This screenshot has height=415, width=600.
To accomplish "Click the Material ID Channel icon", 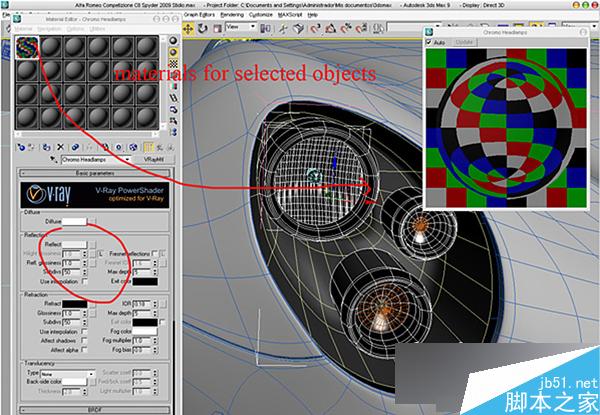I will pyautogui.click(x=119, y=147).
